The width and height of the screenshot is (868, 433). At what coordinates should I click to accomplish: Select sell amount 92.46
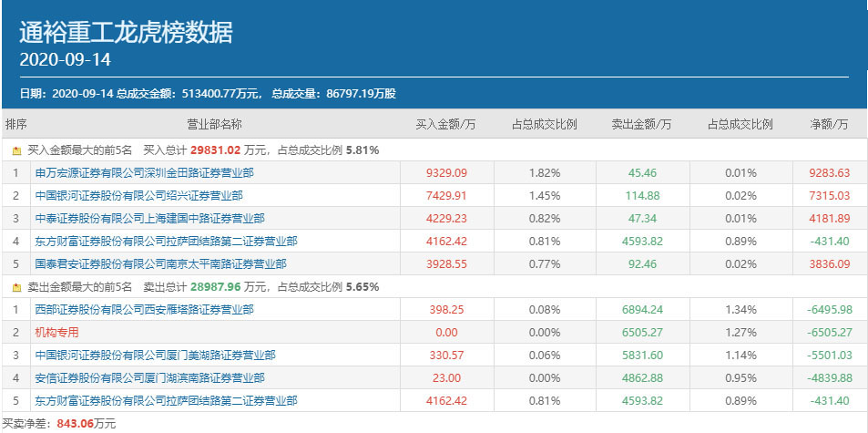pos(642,264)
